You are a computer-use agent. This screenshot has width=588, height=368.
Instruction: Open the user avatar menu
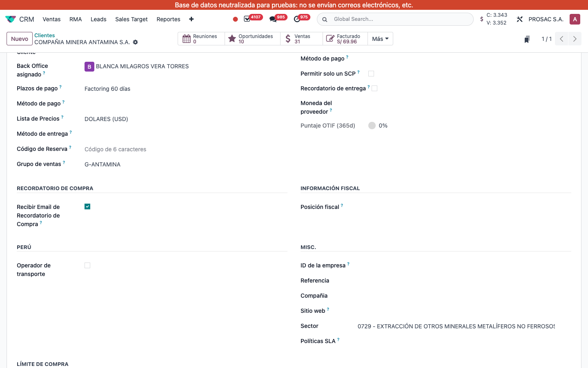click(x=575, y=19)
